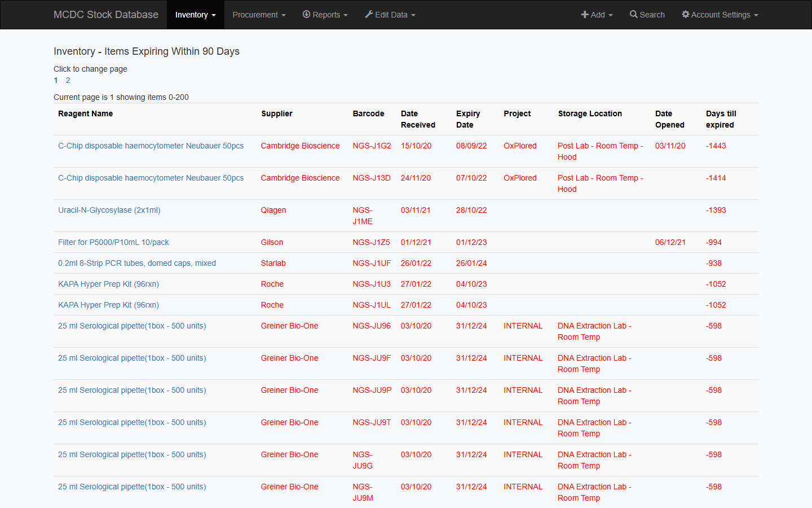812x508 pixels.
Task: Open 0.2ml 8-Strip PCR tubes item
Action: click(x=137, y=263)
